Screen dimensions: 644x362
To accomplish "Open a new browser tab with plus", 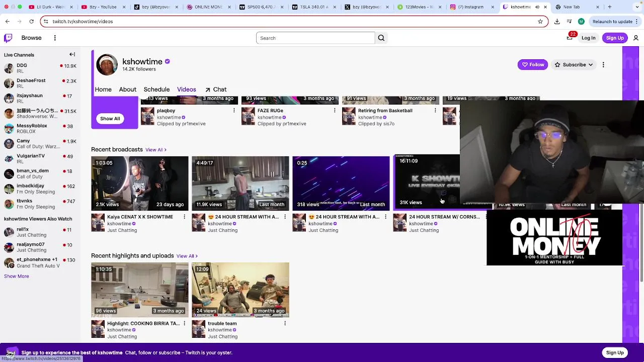I will (609, 7).
